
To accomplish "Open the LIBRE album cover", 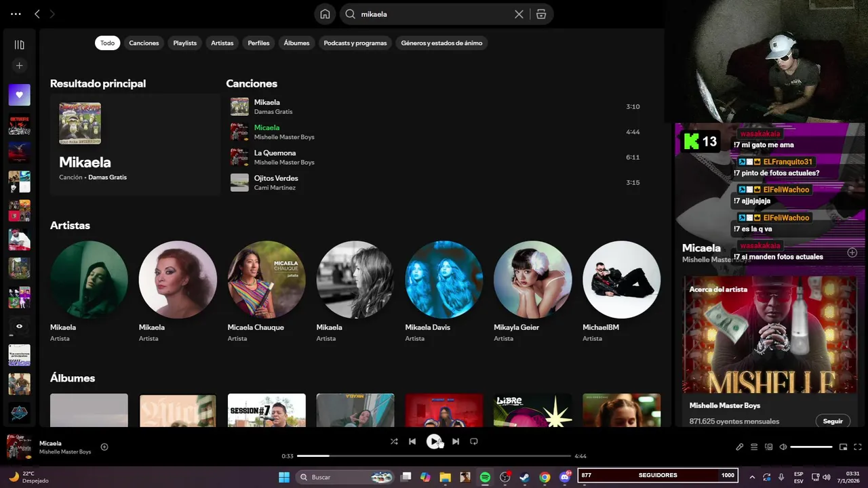I will (x=533, y=410).
